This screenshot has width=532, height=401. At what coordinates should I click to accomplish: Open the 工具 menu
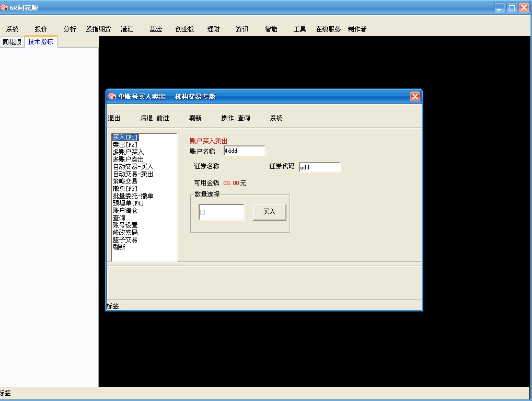pyautogui.click(x=299, y=29)
